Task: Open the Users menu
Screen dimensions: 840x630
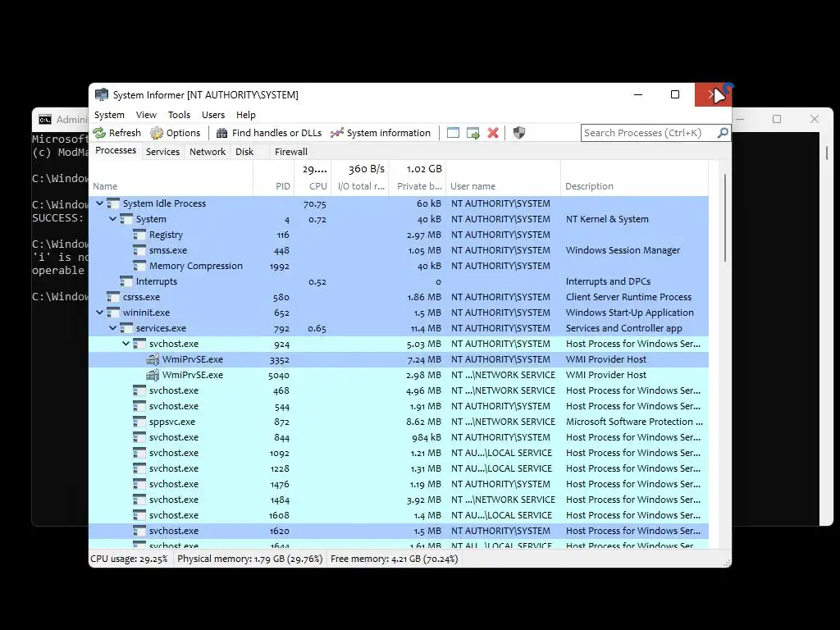Action: pyautogui.click(x=213, y=115)
